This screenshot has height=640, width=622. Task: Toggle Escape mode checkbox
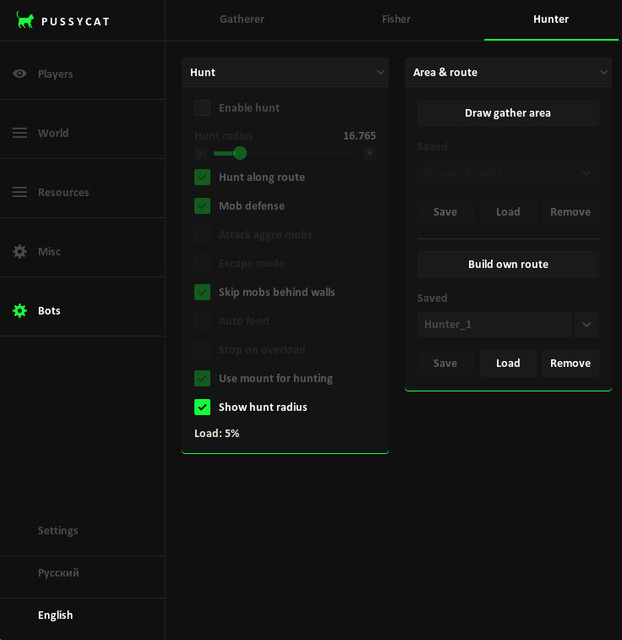(202, 263)
